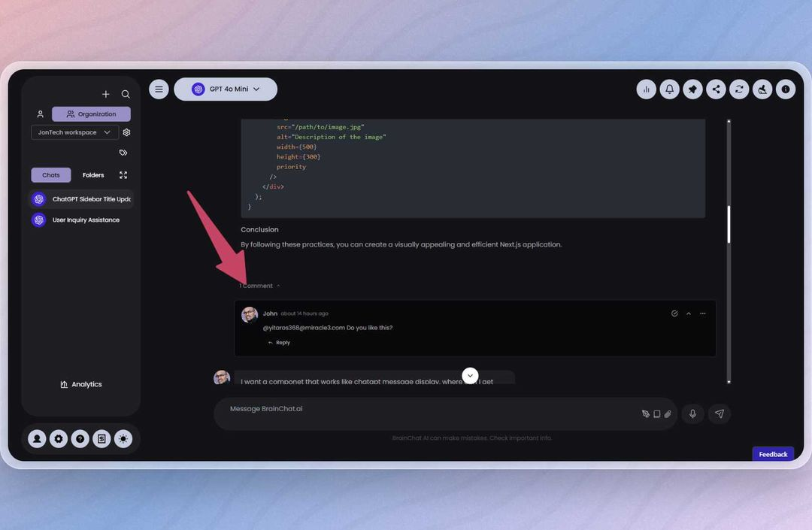Viewport: 812px width, 530px height.
Task: Open search in the sidebar
Action: tap(126, 94)
